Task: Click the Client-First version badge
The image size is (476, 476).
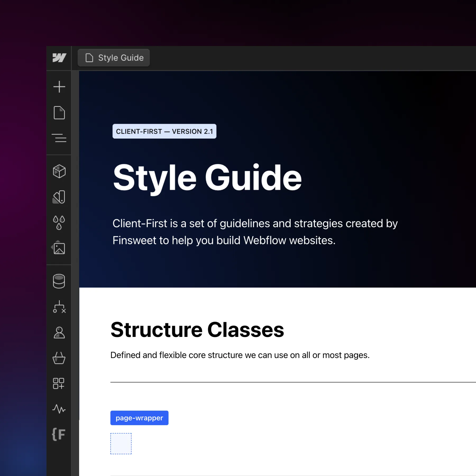Action: (x=164, y=131)
